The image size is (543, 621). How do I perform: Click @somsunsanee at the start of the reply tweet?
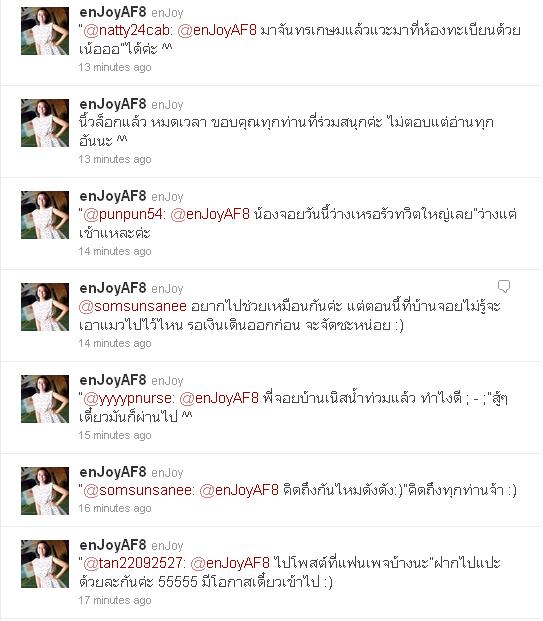tap(133, 306)
